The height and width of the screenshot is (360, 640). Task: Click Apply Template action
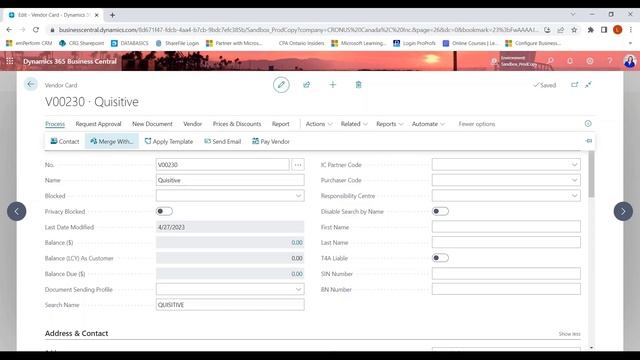169,141
